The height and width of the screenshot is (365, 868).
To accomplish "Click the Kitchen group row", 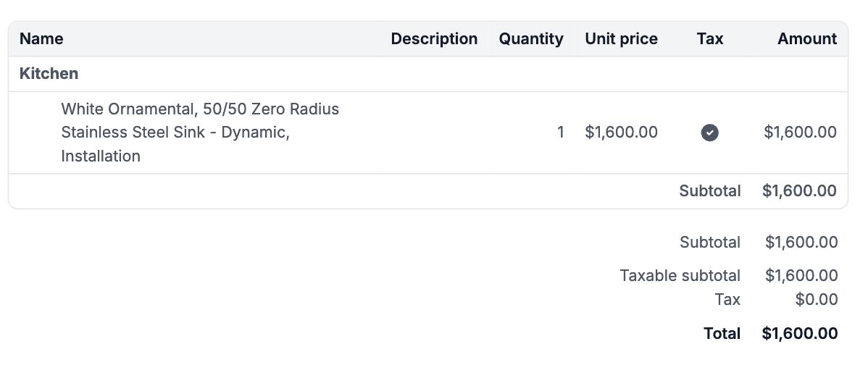I will (49, 74).
